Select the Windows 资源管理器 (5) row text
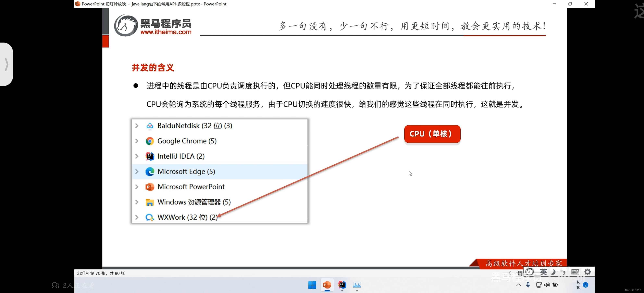 coord(194,202)
